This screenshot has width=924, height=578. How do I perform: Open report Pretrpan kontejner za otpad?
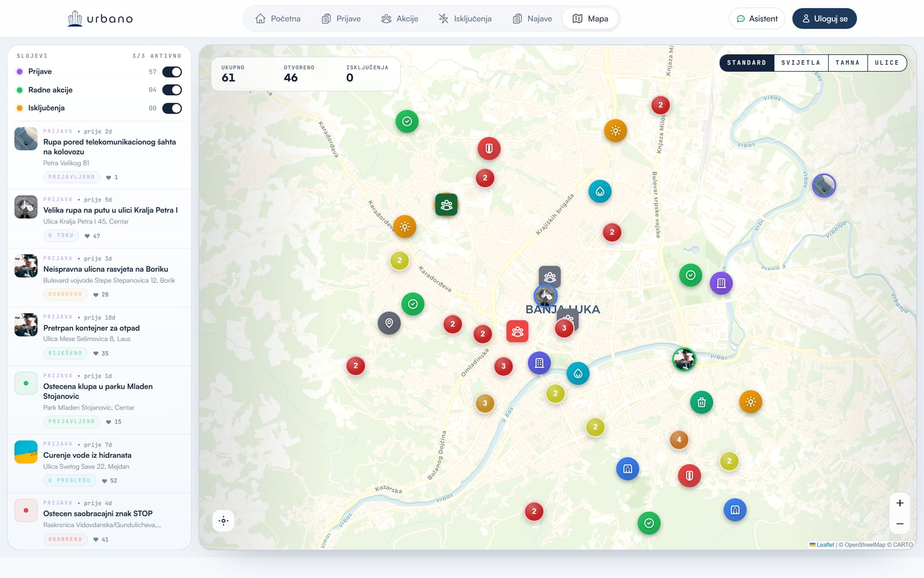[99, 336]
